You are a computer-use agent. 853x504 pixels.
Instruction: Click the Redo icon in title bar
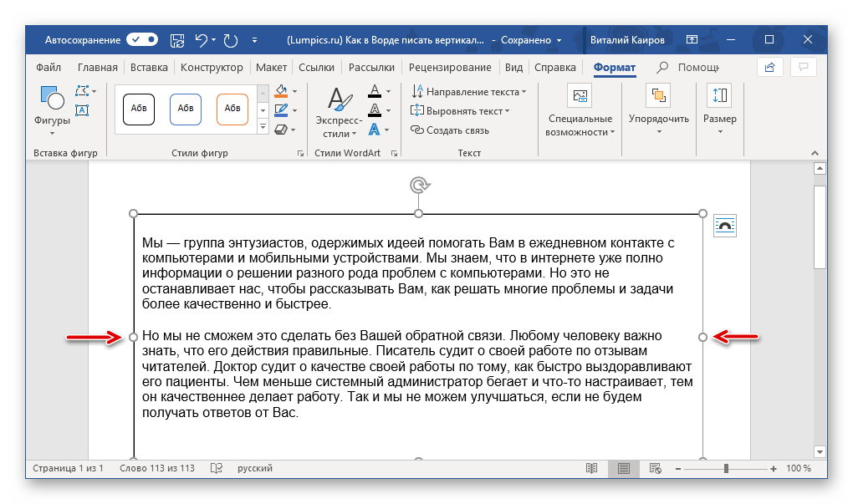(x=232, y=39)
